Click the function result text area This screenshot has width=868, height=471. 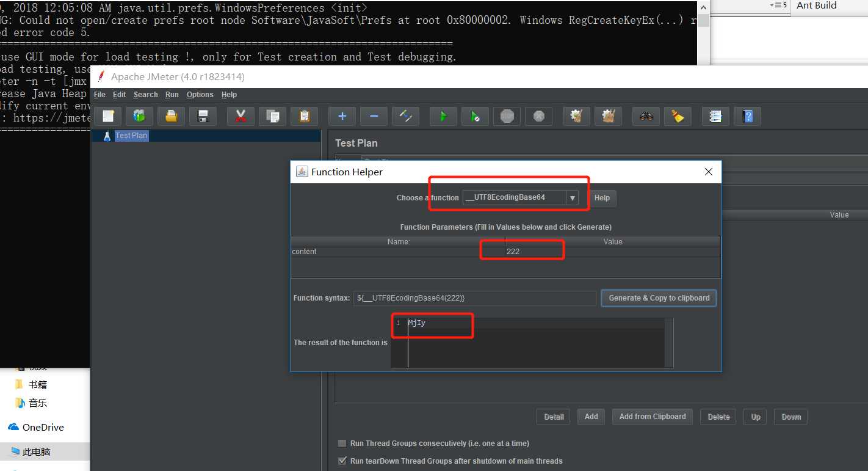[528, 343]
